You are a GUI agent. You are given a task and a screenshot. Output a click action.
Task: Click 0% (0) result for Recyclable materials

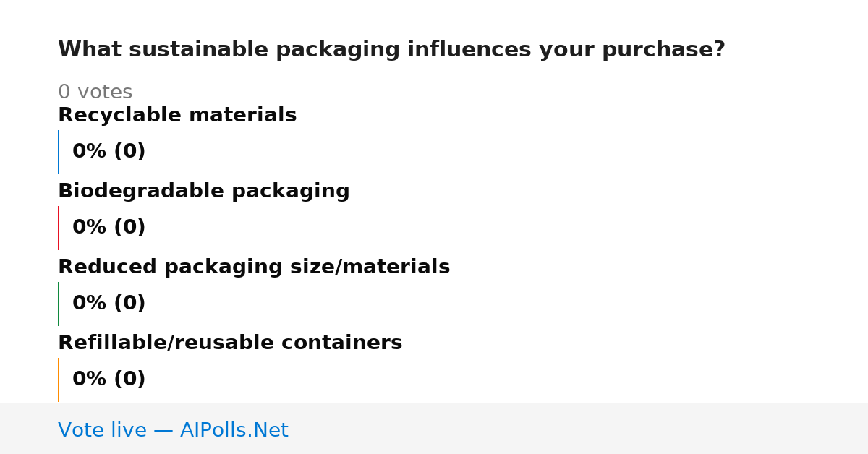[x=109, y=152]
